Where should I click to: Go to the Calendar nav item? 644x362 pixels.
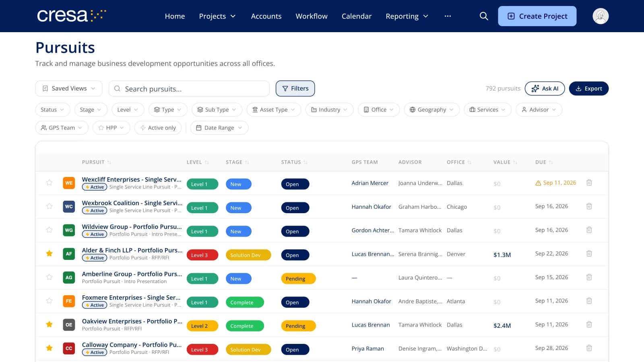pyautogui.click(x=357, y=16)
